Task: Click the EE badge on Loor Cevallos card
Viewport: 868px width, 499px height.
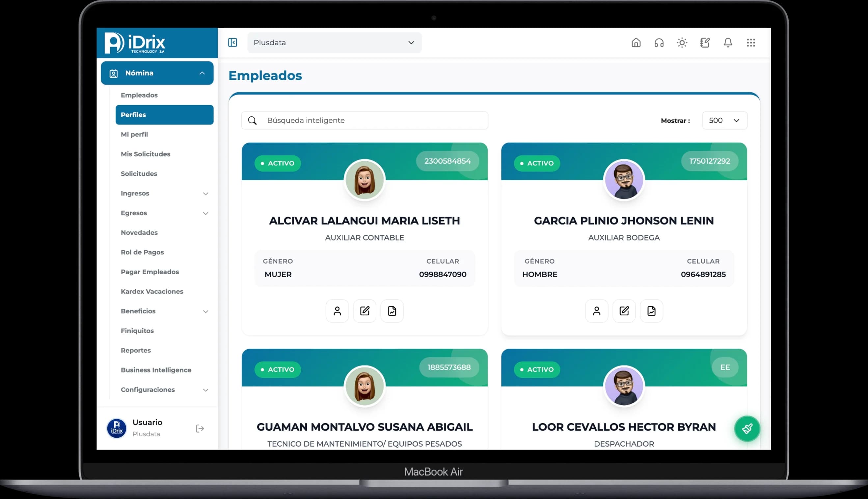Action: pyautogui.click(x=725, y=367)
